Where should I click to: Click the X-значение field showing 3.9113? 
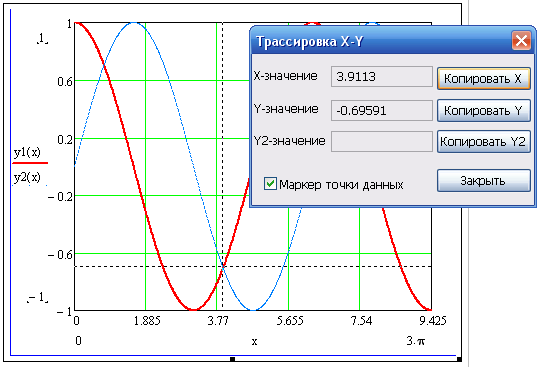[382, 76]
